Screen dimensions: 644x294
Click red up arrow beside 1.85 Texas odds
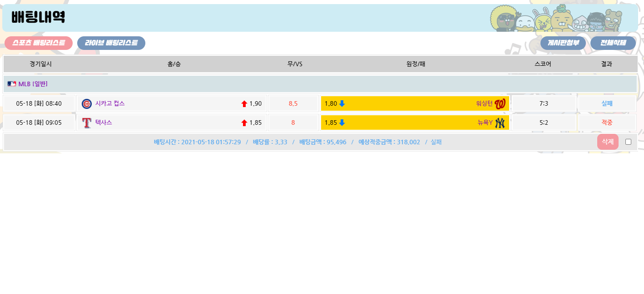click(244, 123)
